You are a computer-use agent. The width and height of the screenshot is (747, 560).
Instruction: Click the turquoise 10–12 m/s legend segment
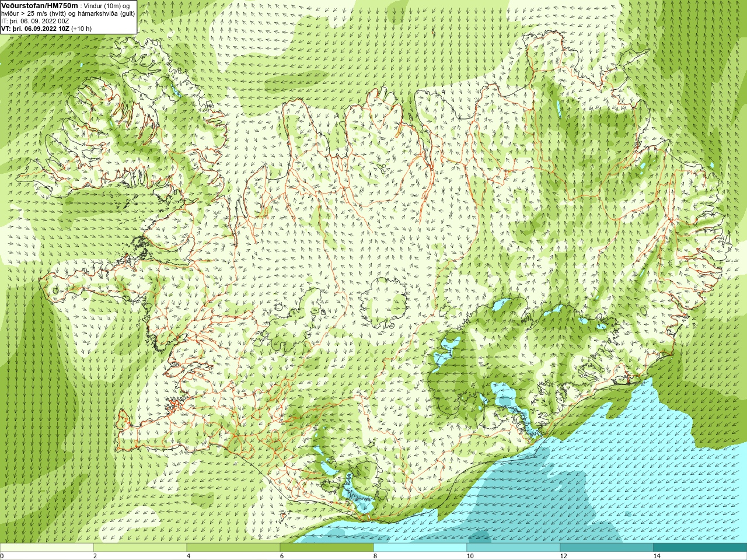click(514, 548)
